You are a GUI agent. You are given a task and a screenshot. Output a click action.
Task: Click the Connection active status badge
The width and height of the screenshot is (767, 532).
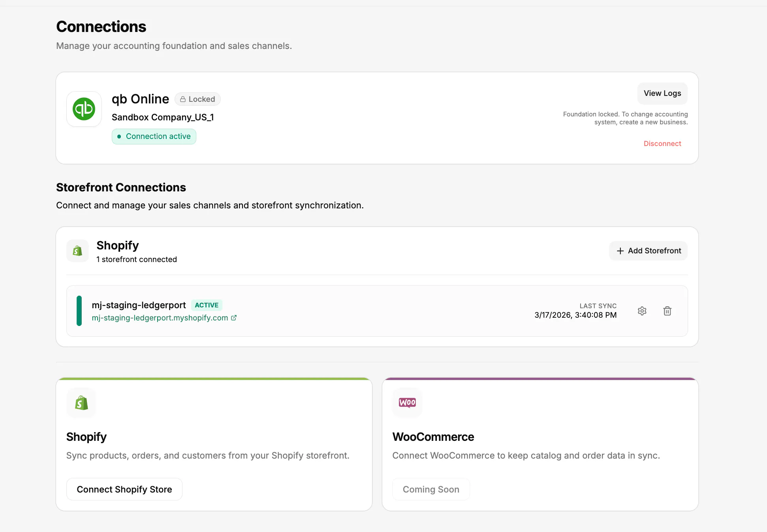(x=154, y=137)
